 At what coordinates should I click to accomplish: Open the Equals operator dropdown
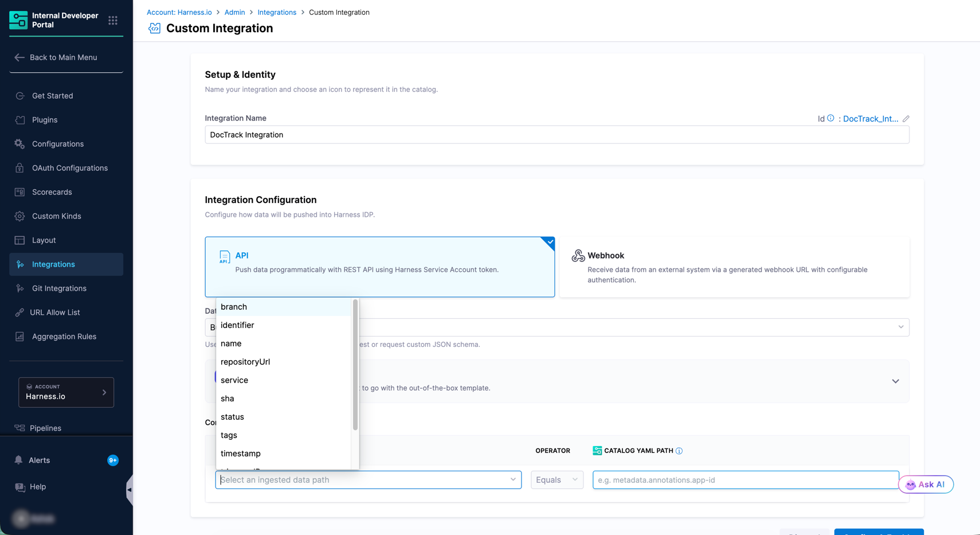tap(557, 480)
